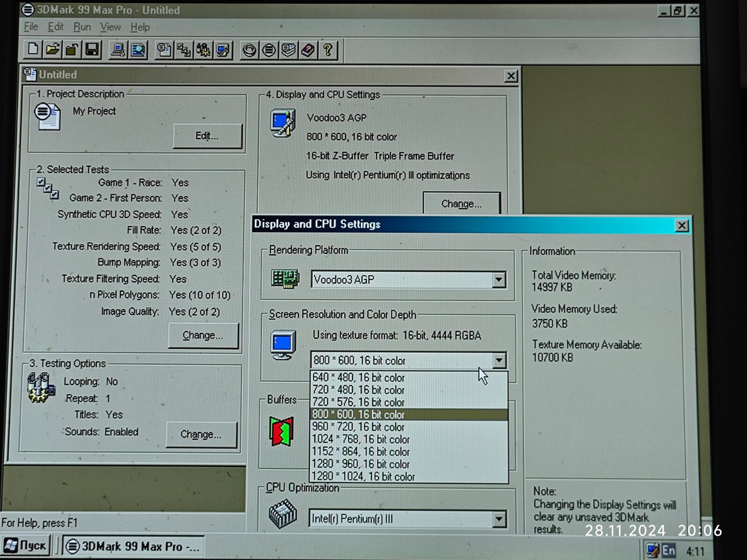Click the blue monitor icon in Screen Resolution
This screenshot has width=747, height=560.
click(283, 345)
